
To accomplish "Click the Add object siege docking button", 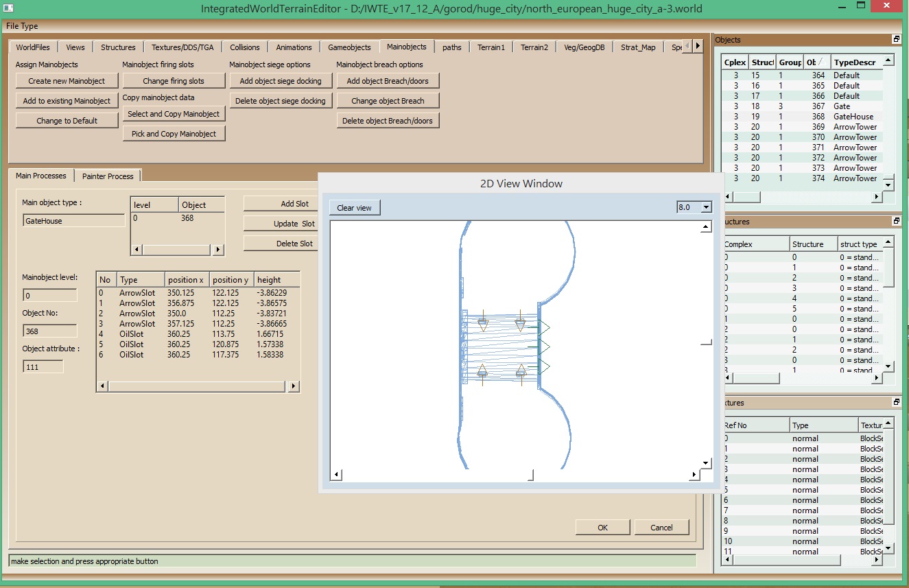I will 281,81.
